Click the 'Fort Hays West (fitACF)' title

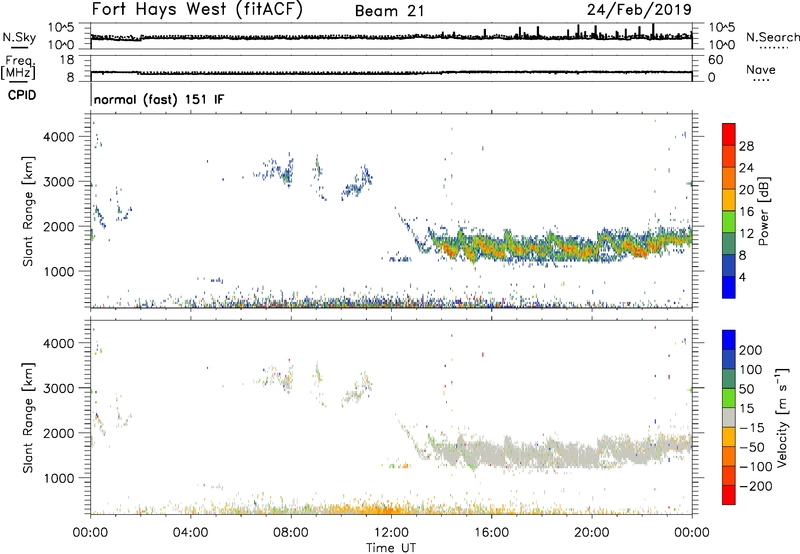click(197, 10)
